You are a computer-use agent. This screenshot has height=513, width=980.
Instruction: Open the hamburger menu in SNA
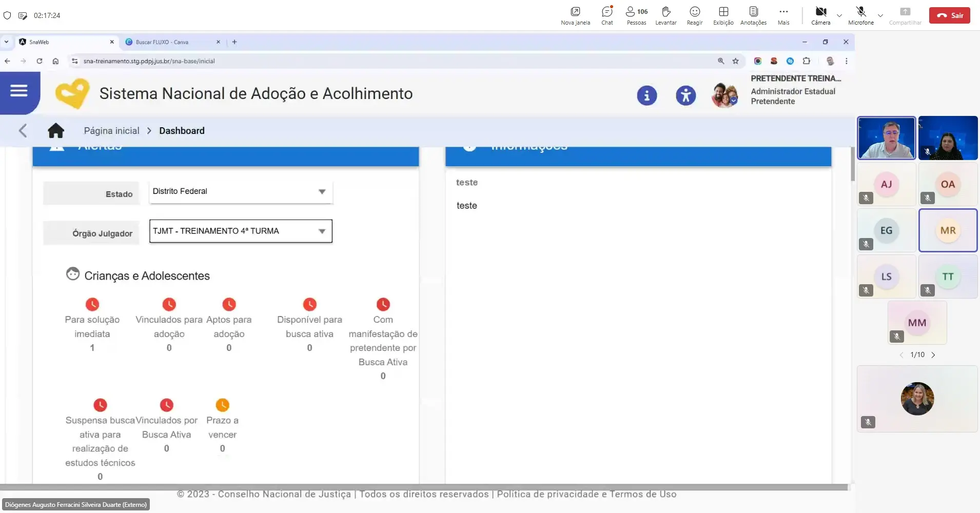(19, 91)
